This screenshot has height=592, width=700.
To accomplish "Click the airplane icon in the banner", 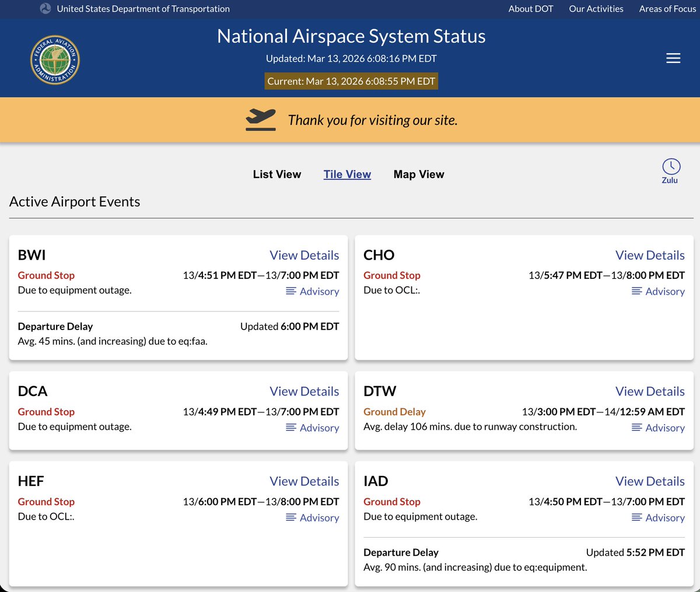I will pos(260,120).
